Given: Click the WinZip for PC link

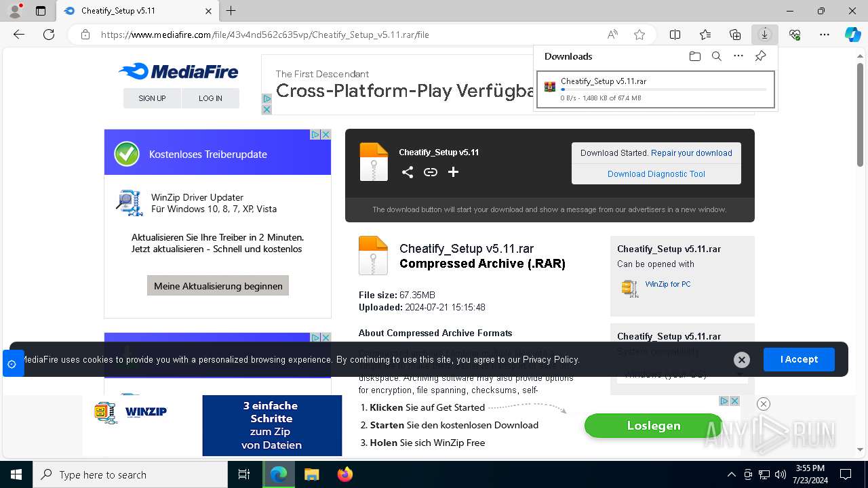Looking at the screenshot, I should pos(668,284).
